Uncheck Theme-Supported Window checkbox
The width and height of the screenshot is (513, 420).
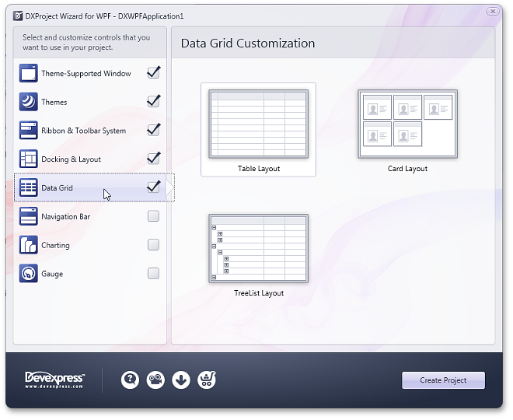click(153, 72)
